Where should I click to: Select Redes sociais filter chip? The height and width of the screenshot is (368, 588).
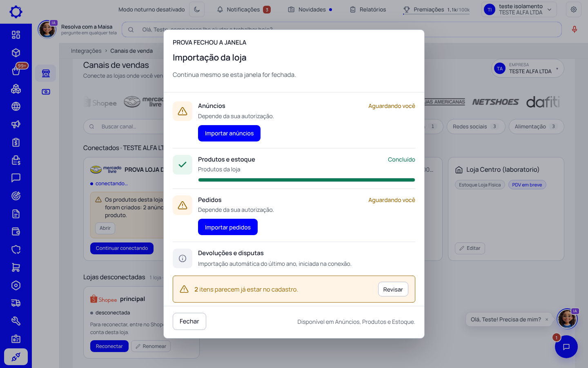(476, 126)
